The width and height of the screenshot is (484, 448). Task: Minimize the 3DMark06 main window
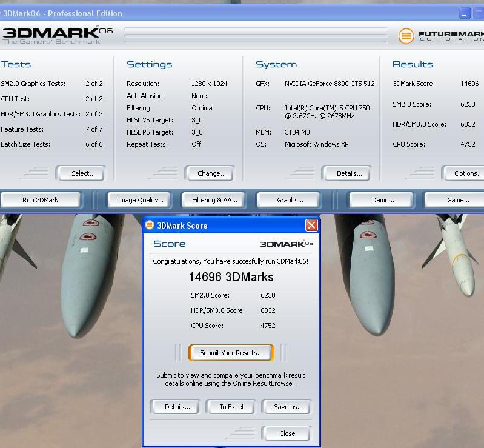(x=464, y=13)
